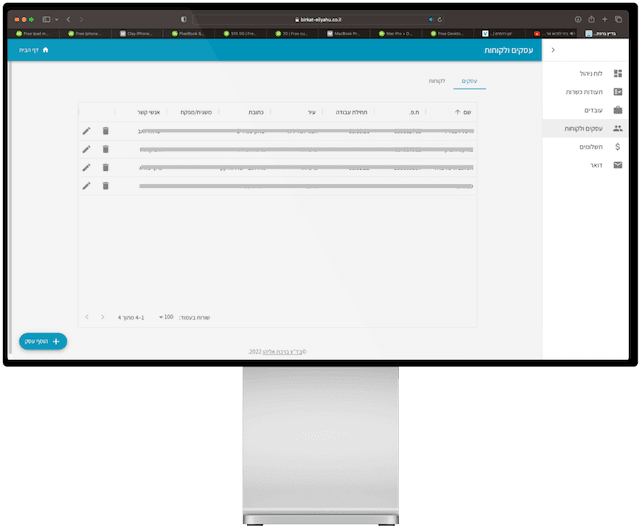The width and height of the screenshot is (640, 530).
Task: Switch to Free Ipad browser tab
Action: pos(33,33)
